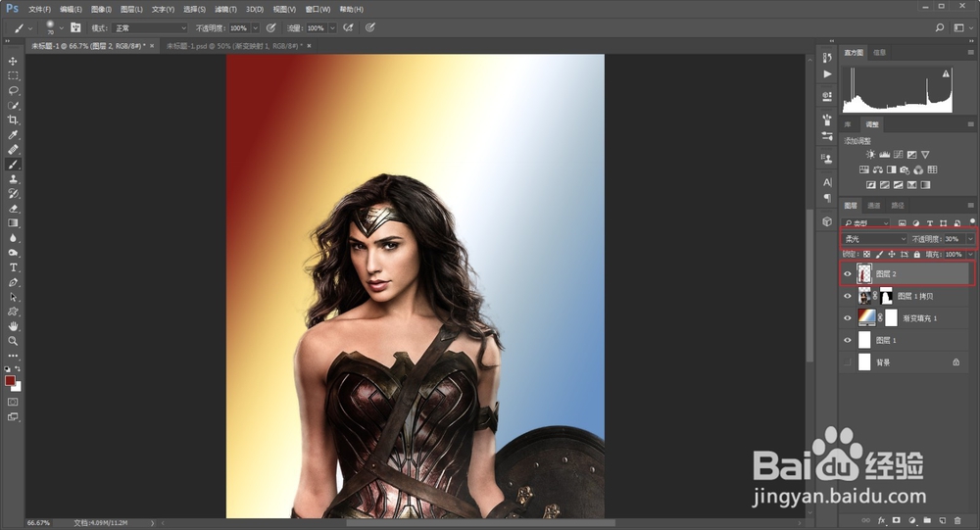Toggle lock image pixels brush icon
This screenshot has height=530, width=980.
(x=879, y=255)
